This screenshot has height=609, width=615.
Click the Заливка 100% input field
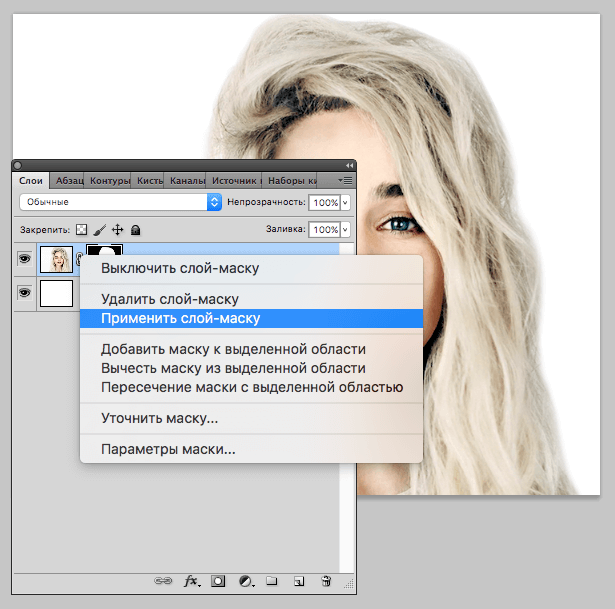[x=325, y=229]
